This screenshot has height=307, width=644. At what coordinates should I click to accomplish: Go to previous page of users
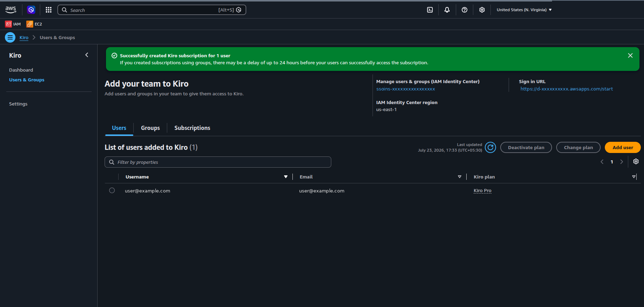(x=602, y=162)
